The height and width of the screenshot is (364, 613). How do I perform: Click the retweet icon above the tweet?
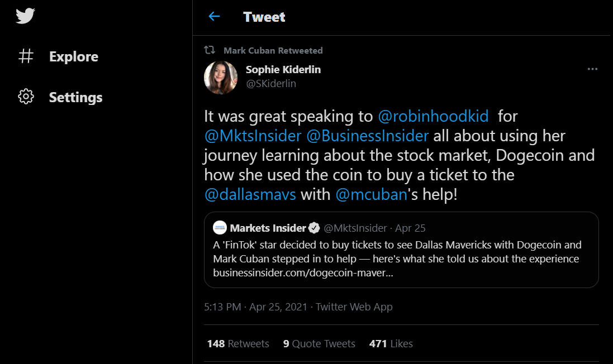click(x=210, y=50)
